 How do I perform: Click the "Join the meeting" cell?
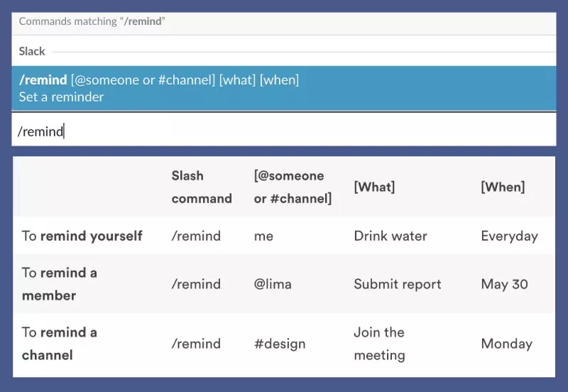(379, 344)
